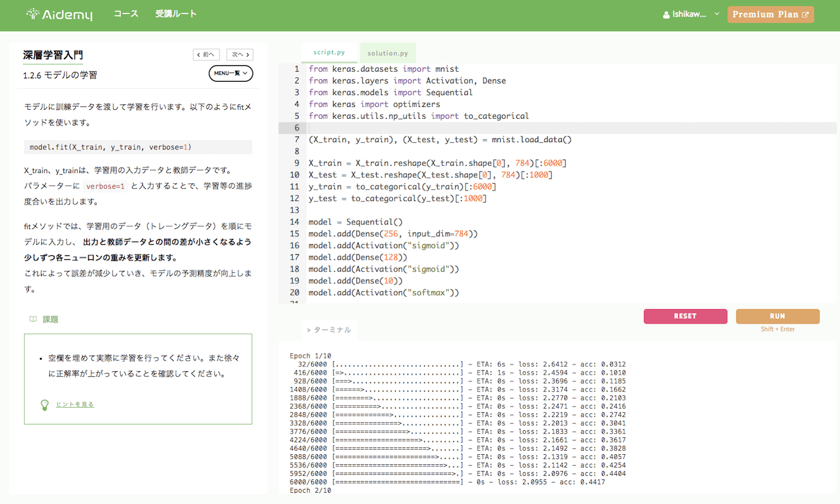Click the prompt icon beside ターミナル

point(308,330)
